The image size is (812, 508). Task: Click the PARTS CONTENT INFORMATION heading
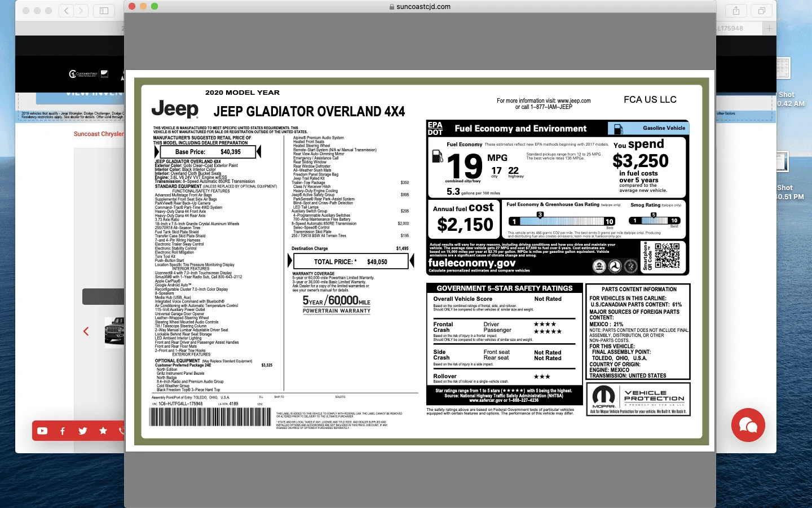[639, 289]
